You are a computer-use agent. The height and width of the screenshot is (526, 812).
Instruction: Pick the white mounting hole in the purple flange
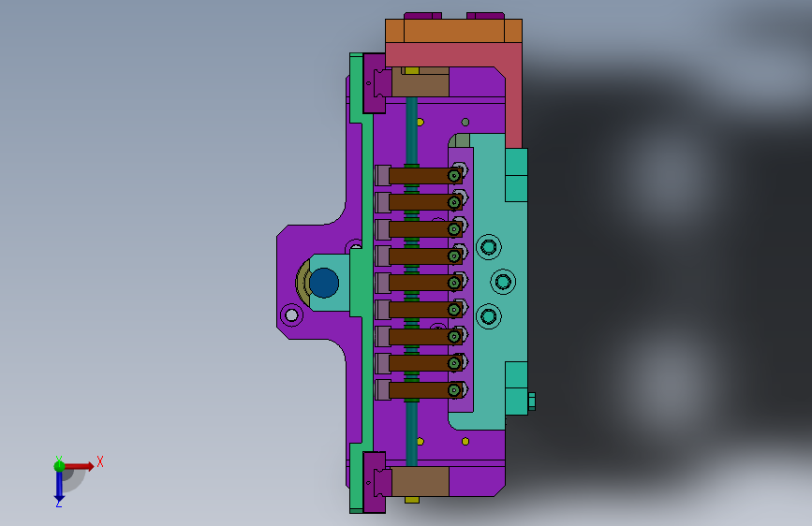(291, 314)
